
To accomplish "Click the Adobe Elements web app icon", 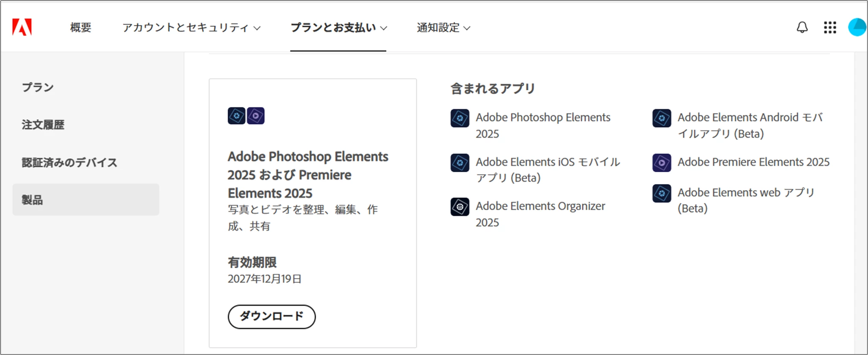I will (662, 193).
